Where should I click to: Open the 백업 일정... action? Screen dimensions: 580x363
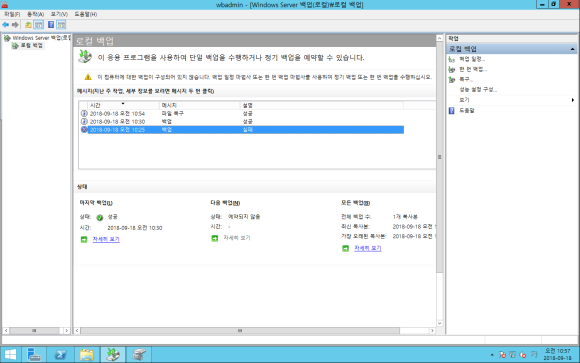[472, 59]
